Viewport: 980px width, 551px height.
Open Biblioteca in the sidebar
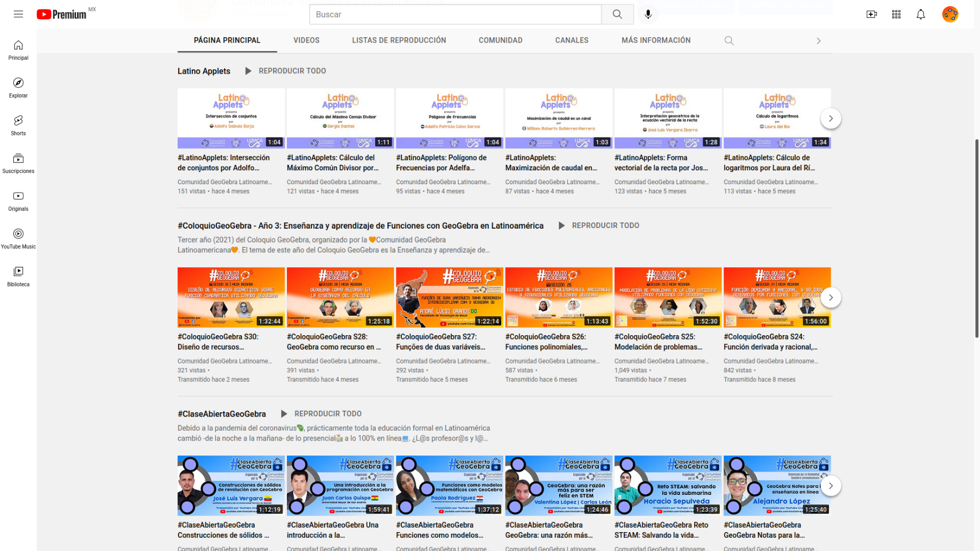coord(18,276)
